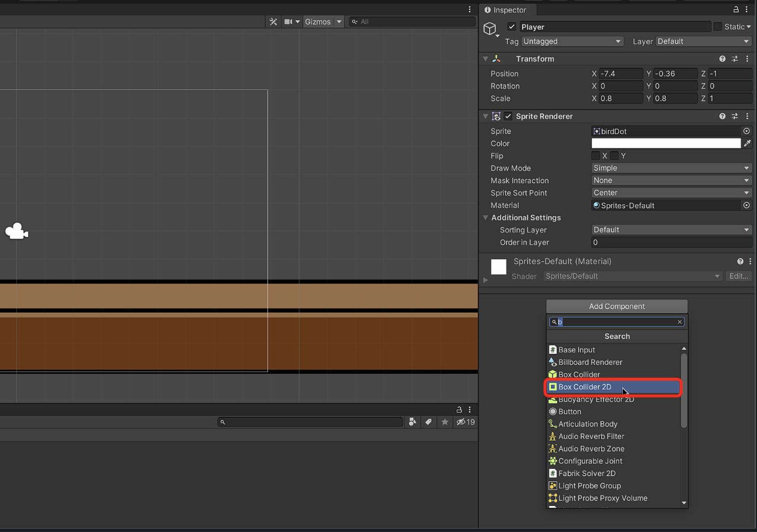Viewport: 757px width, 532px height.
Task: Click the Search by Type icon
Action: (x=412, y=422)
